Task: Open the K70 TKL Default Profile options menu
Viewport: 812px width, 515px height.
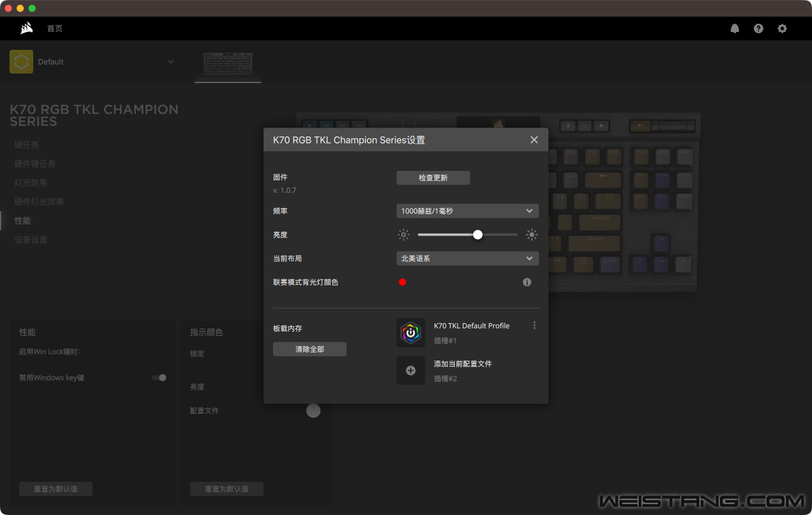Action: [x=534, y=326]
